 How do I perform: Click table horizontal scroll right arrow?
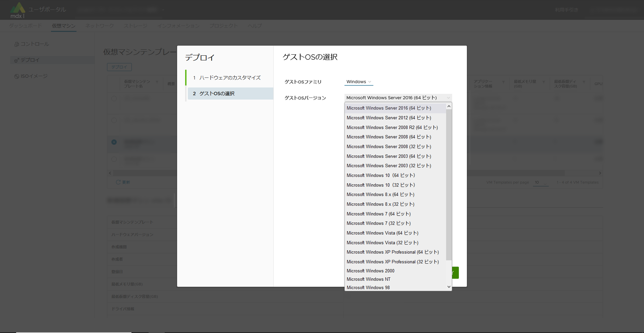pyautogui.click(x=600, y=173)
